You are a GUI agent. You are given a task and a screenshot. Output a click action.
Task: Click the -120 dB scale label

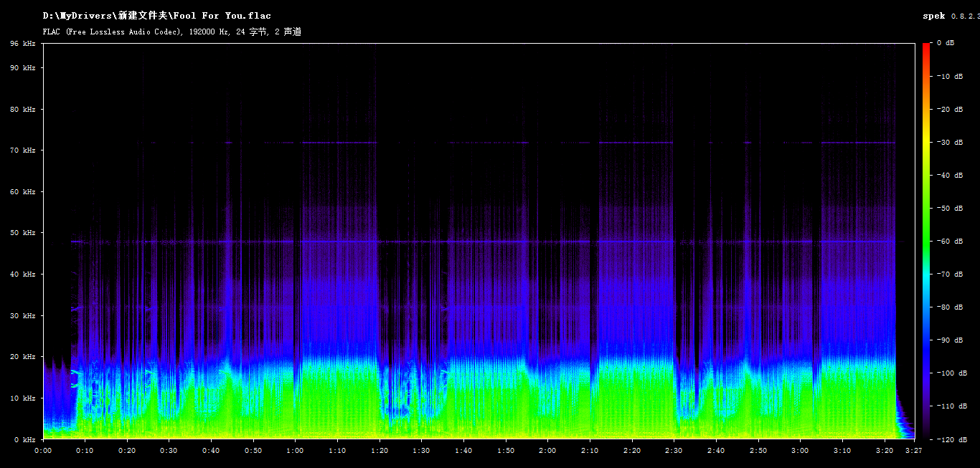[x=951, y=439]
